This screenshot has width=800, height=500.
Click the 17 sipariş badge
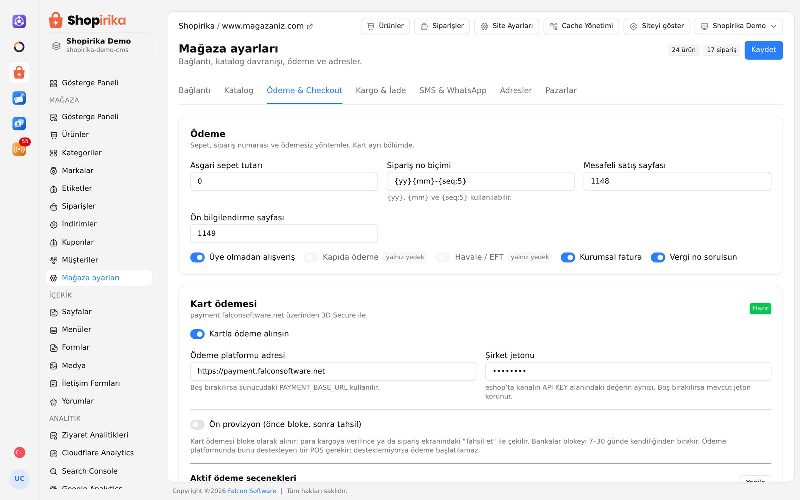(721, 50)
